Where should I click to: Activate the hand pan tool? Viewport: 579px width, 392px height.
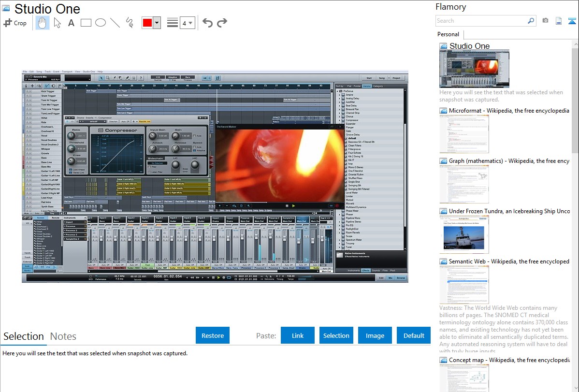(x=43, y=23)
